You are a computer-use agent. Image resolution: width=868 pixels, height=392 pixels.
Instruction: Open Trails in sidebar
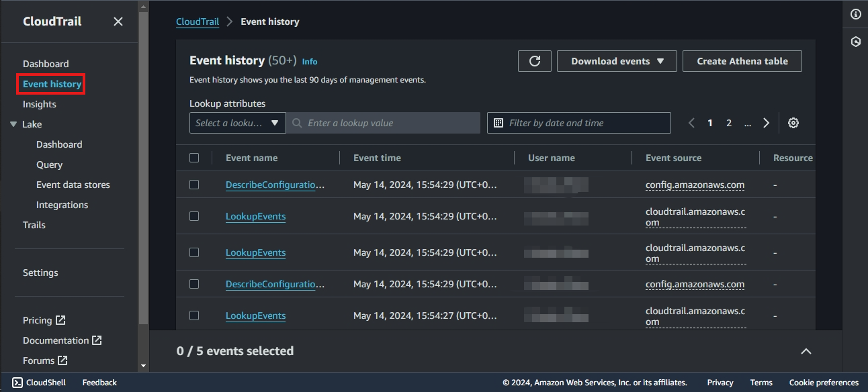pyautogui.click(x=34, y=225)
